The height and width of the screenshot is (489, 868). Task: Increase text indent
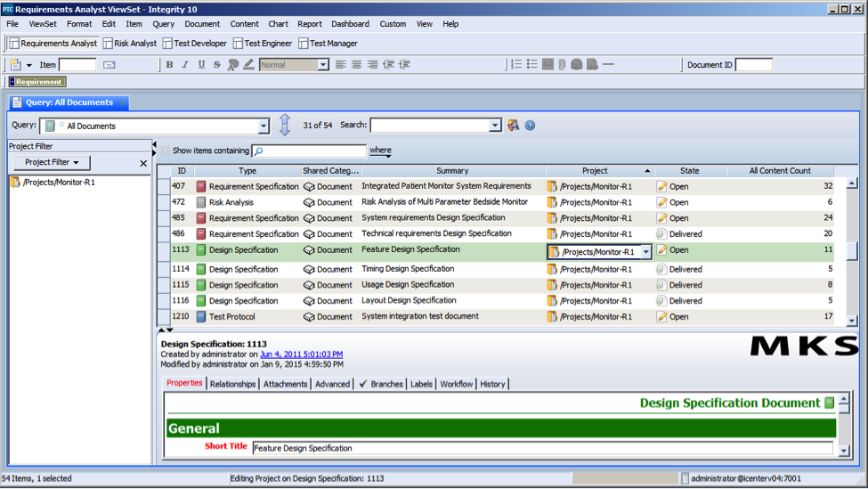coord(405,65)
